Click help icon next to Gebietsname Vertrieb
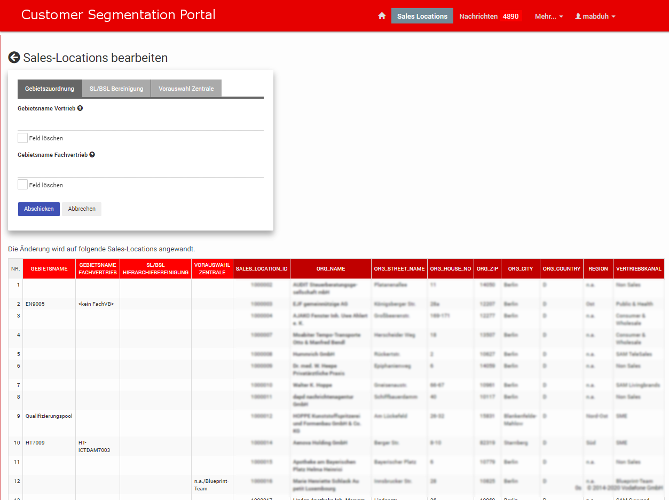The height and width of the screenshot is (500, 669). 80,108
